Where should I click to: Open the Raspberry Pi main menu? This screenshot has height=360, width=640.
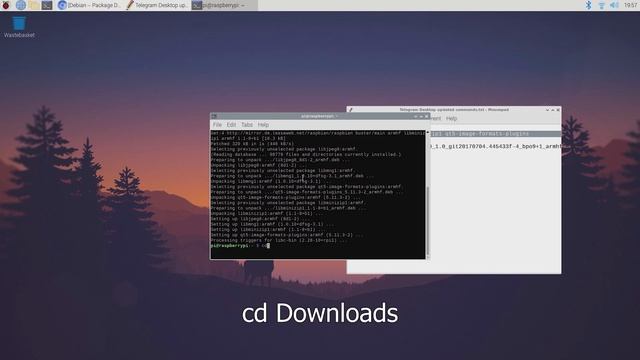(6, 5)
